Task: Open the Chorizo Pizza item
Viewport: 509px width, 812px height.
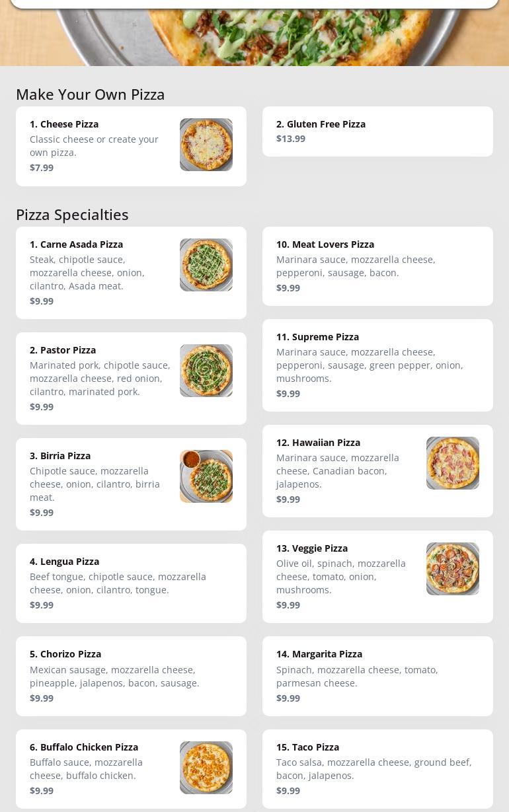Action: pyautogui.click(x=131, y=676)
